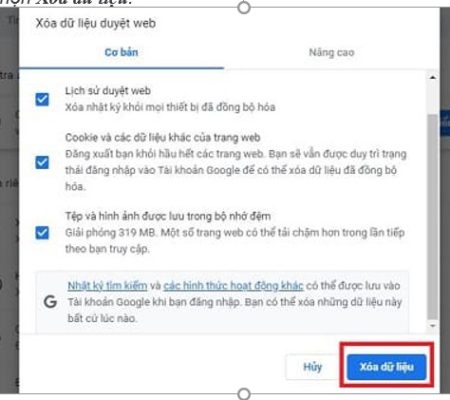Uncheck Tệp và hình ảnh bộ nhớ đệm checkbox
Screen dimensions: 450x400
[x=42, y=233]
